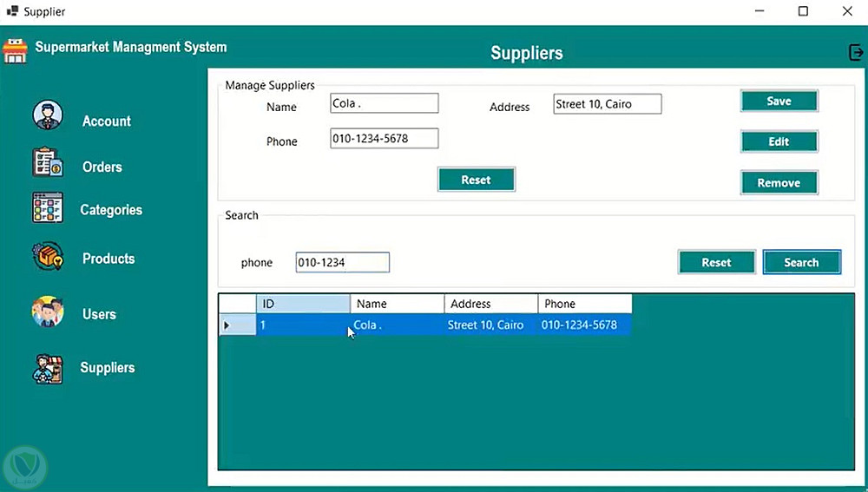Open the Users people icon
The width and height of the screenshot is (868, 492).
click(48, 312)
